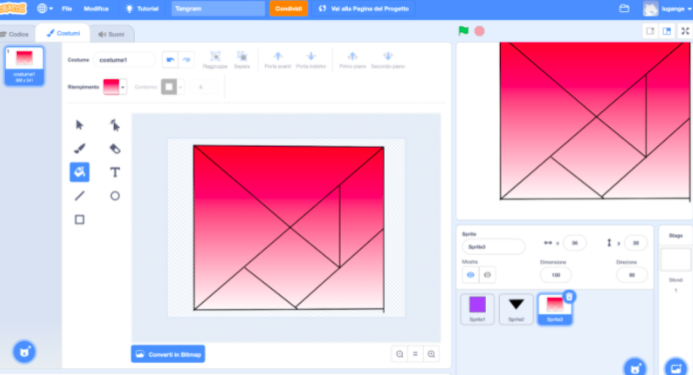Select the Reshape tool
This screenshot has width=693, height=375.
(115, 125)
